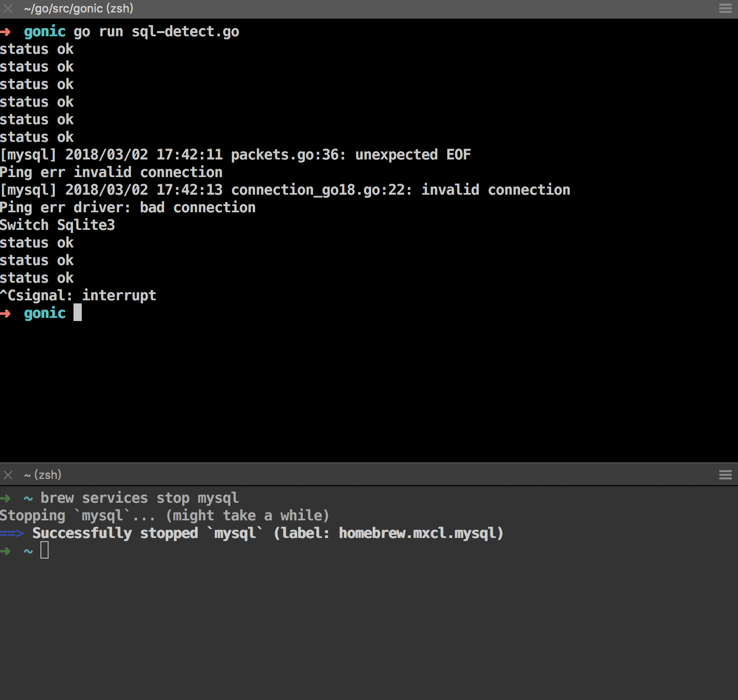Click the hollow cursor in the bottom pane
Screen dimensions: 738x700
click(x=45, y=550)
